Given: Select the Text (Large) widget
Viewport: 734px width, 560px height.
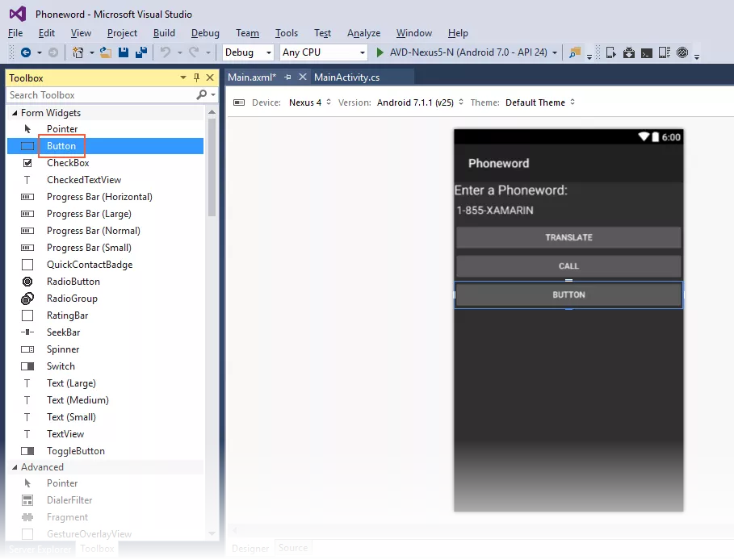Looking at the screenshot, I should 106,383.
